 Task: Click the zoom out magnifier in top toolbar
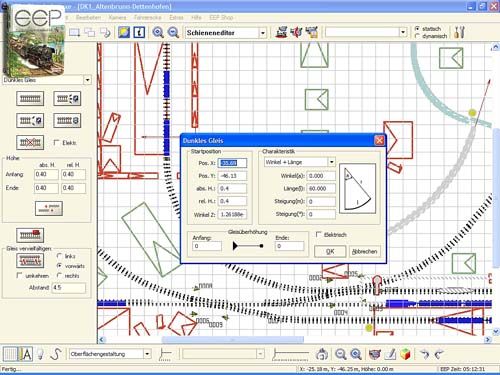pyautogui.click(x=173, y=32)
